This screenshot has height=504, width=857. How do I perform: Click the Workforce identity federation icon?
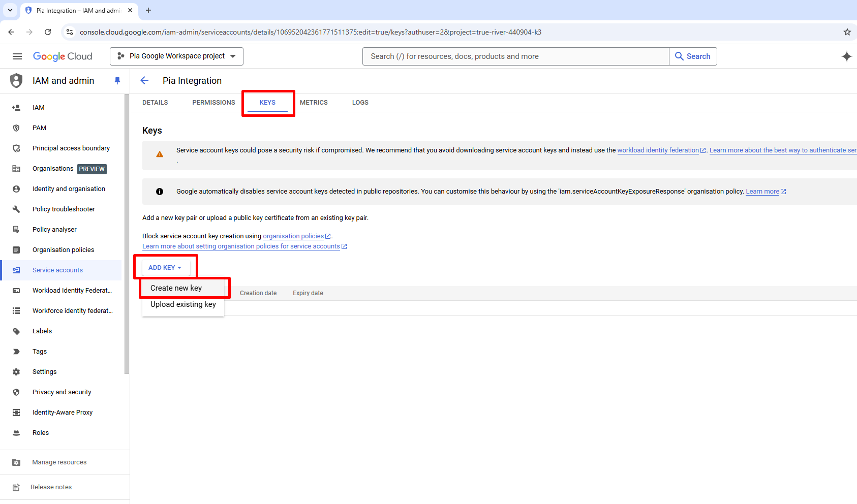(16, 311)
